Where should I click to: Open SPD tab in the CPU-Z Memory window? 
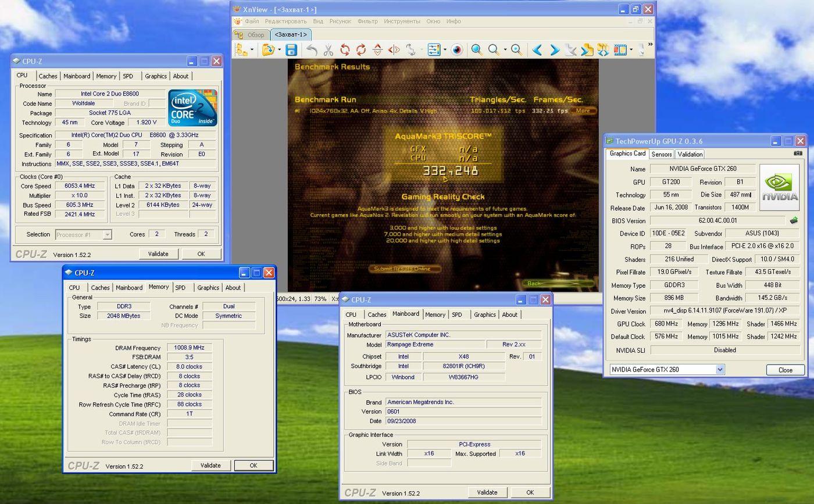coord(180,288)
